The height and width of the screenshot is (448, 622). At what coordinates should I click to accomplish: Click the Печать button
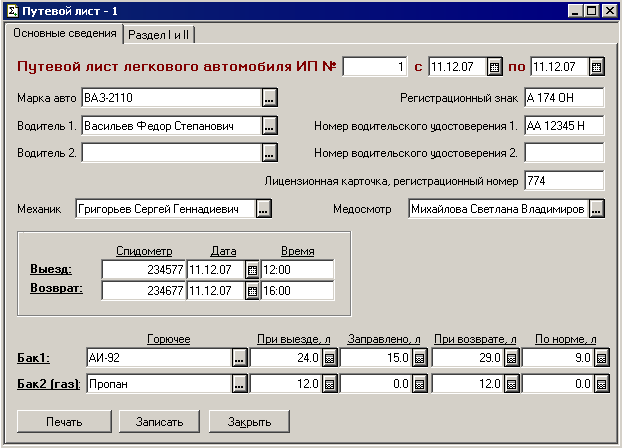coord(63,421)
